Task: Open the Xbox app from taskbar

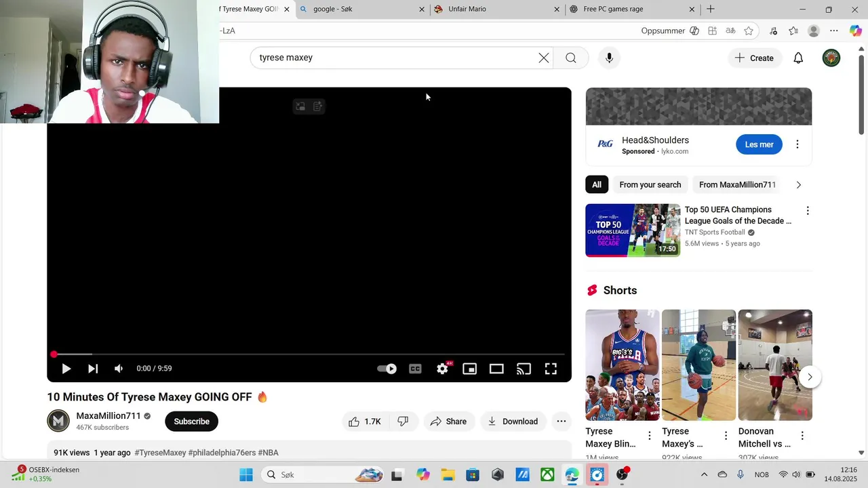Action: click(x=547, y=475)
